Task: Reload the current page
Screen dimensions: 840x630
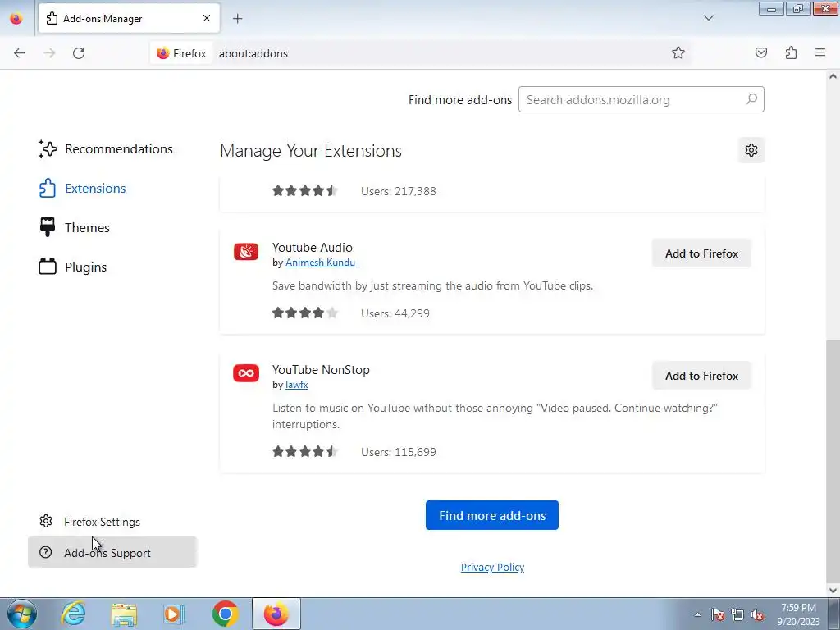Action: 79,53
